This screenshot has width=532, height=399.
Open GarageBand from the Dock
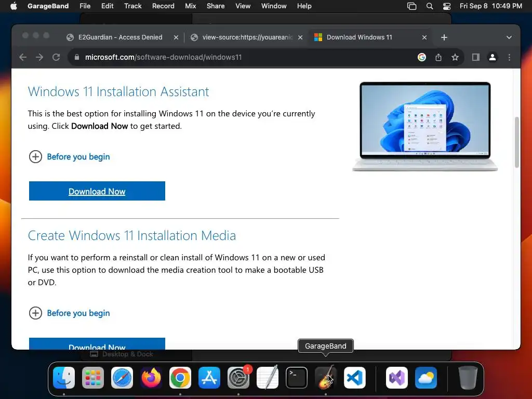(x=326, y=377)
